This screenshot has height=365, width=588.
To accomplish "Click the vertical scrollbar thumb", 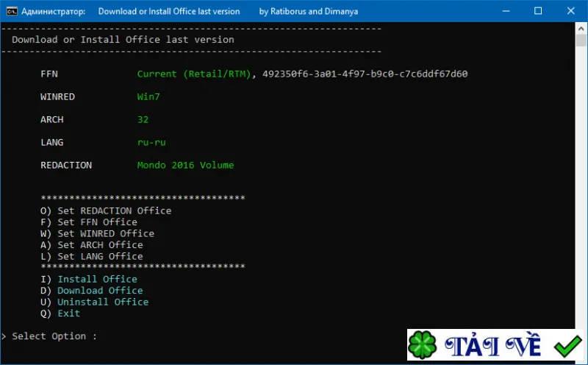I will [581, 40].
